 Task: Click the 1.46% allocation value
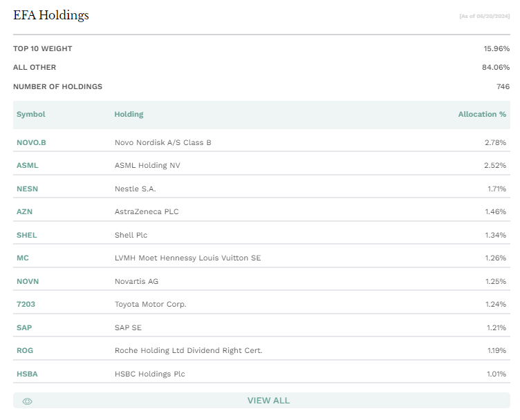pos(496,211)
